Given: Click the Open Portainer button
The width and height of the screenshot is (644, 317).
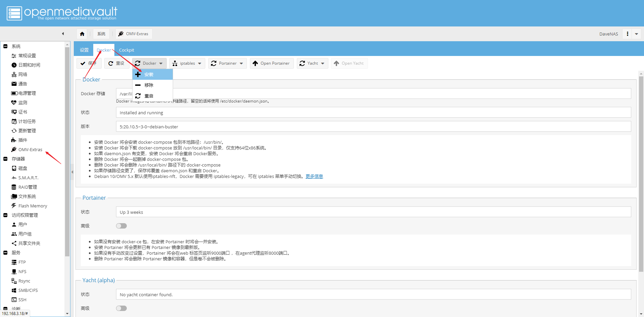Looking at the screenshot, I should [272, 63].
